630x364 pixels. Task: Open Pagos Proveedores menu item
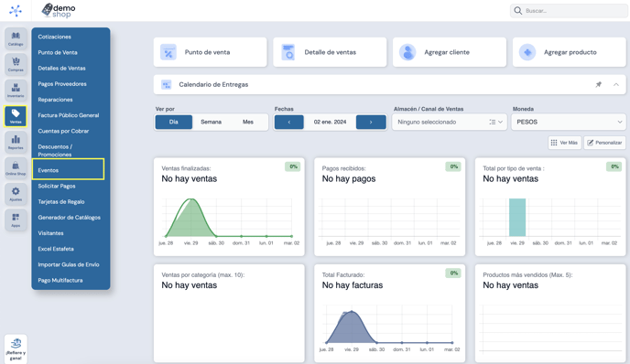coord(62,84)
